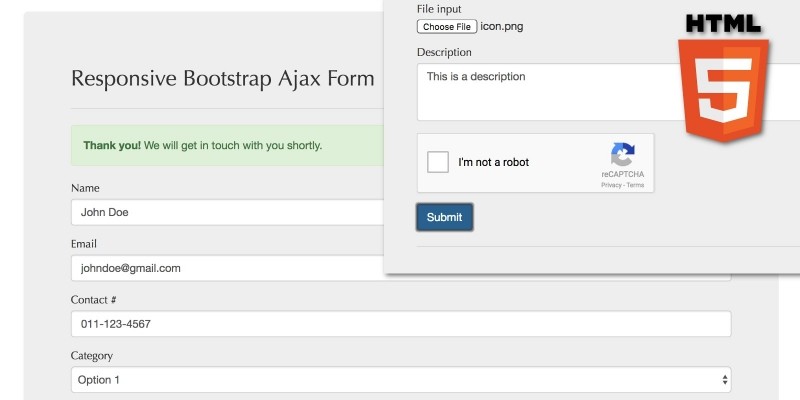Viewport: 800px width, 400px height.
Task: Open the reCAPTCHA Terms link
Action: coord(636,185)
